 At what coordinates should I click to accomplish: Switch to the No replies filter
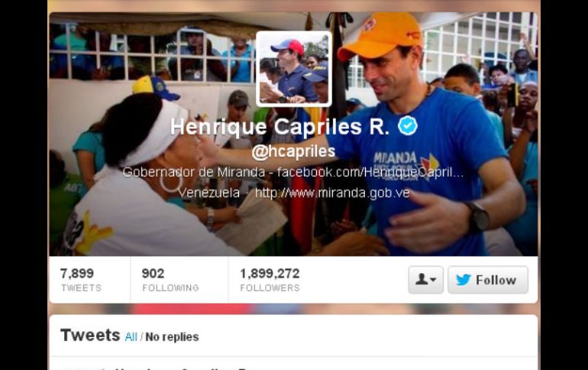click(x=172, y=337)
